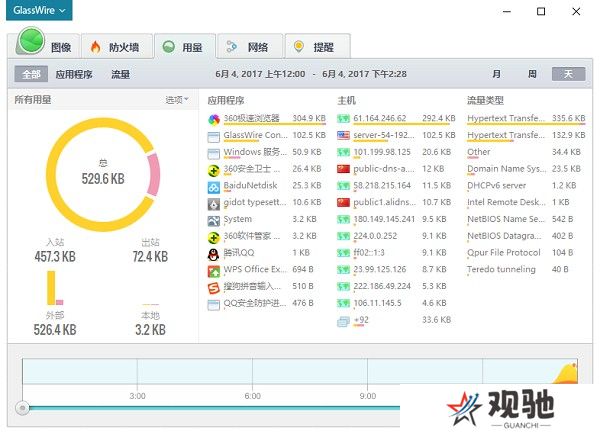
Task: Select DHCPv6 server traffic type
Action: (x=522, y=186)
